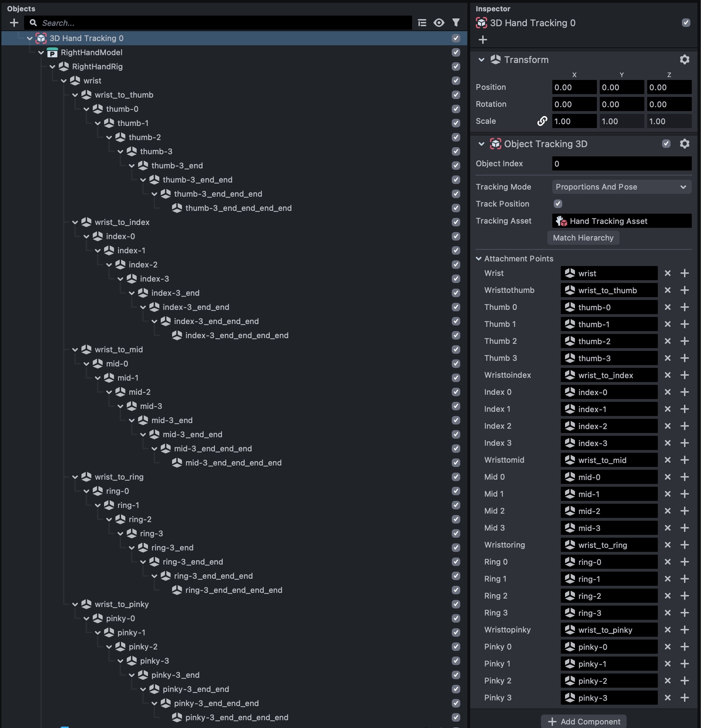The height and width of the screenshot is (728, 701).
Task: Select the wrist_to_pinky object in the hierarchy
Action: click(x=121, y=604)
